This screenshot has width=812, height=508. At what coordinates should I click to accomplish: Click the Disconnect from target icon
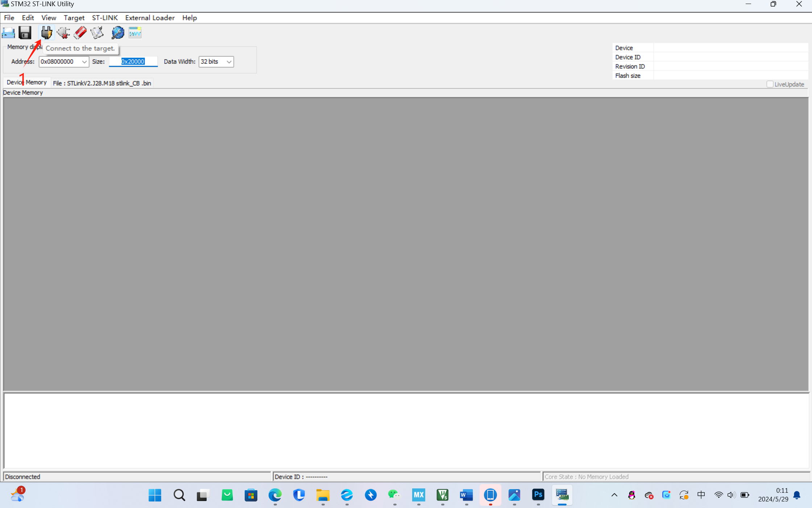[x=63, y=33]
